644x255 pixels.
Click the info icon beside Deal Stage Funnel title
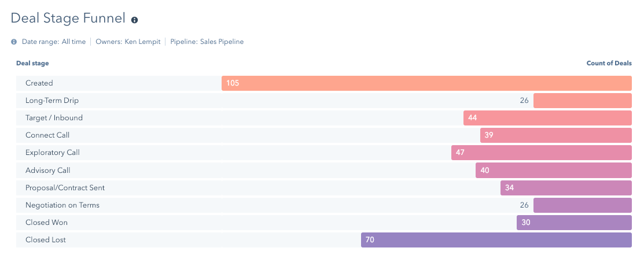point(135,20)
